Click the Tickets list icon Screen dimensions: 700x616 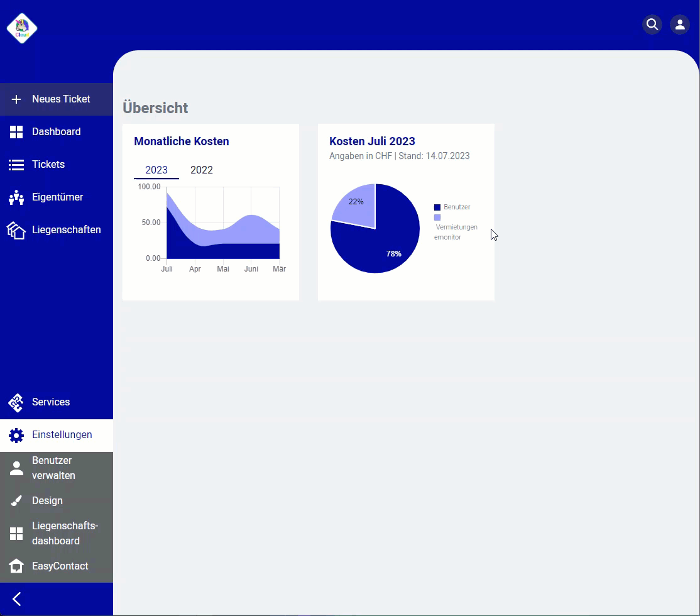click(16, 165)
